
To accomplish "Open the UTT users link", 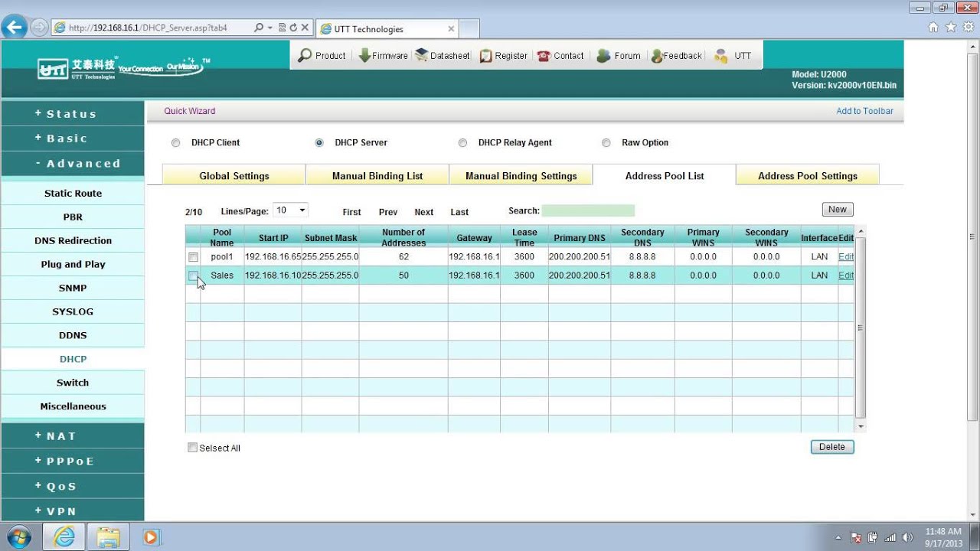I will (x=733, y=56).
